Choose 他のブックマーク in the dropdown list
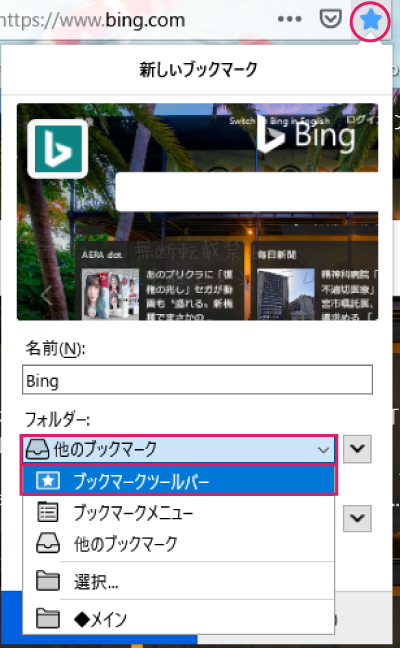The height and width of the screenshot is (648, 400). (179, 543)
